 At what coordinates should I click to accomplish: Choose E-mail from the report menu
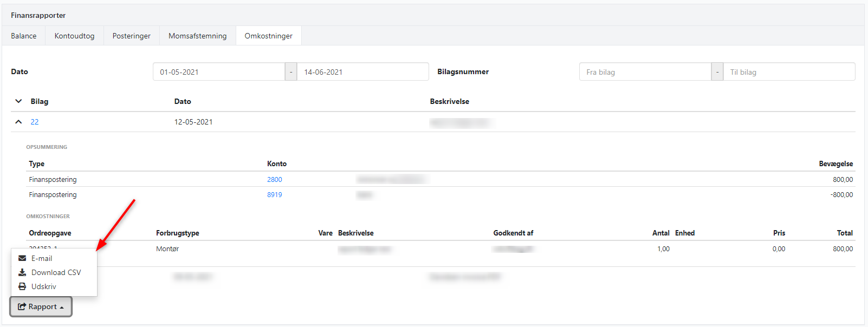tap(42, 258)
